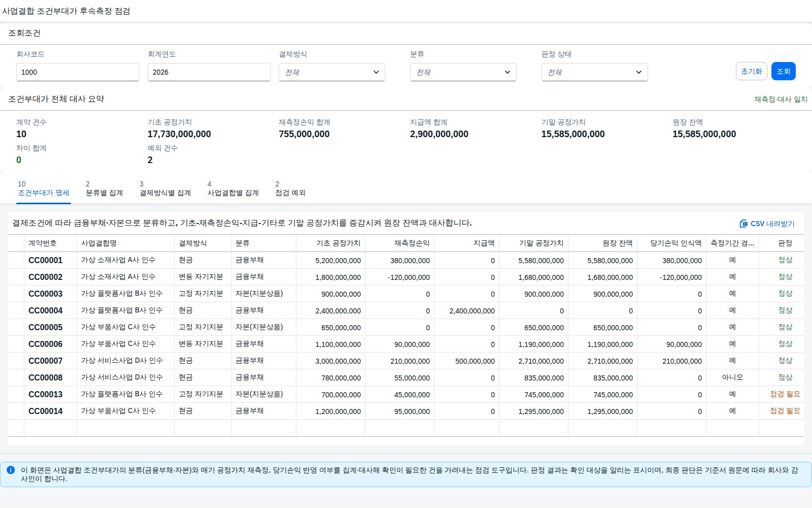Click 정상 status in CC00001 row
This screenshot has width=812, height=508.
(x=785, y=260)
